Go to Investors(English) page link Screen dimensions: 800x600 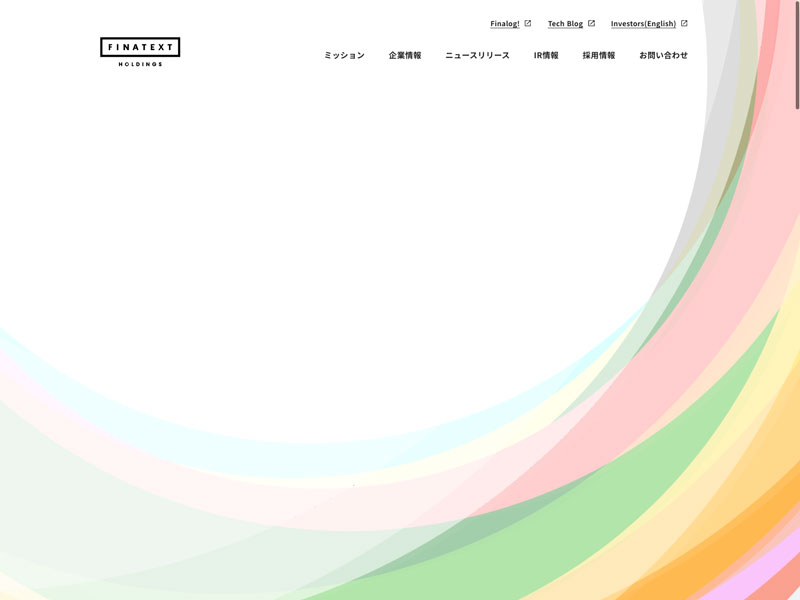[643, 23]
